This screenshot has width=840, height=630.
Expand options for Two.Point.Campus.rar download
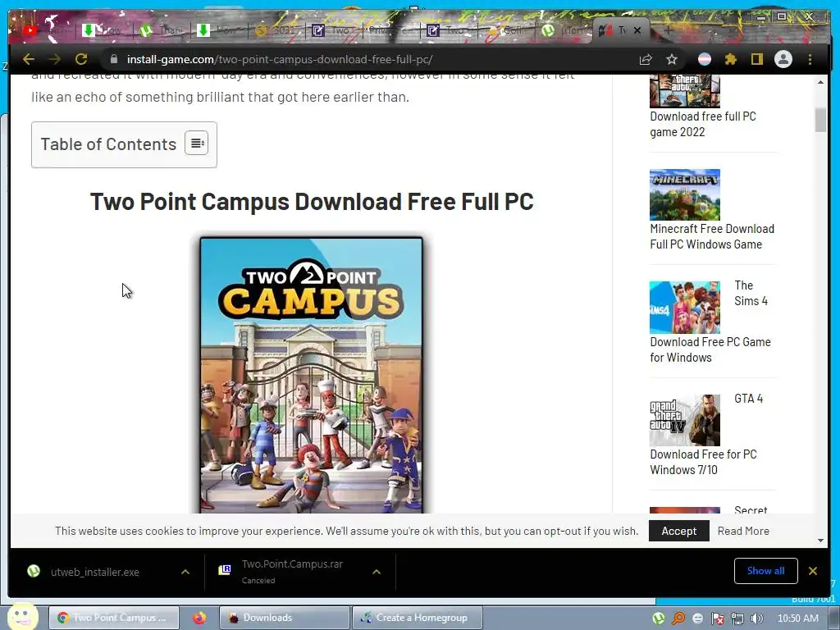click(377, 572)
